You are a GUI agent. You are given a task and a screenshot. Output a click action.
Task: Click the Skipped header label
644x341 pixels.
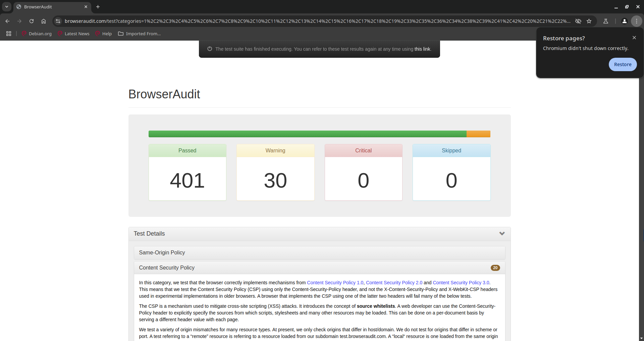coord(451,151)
